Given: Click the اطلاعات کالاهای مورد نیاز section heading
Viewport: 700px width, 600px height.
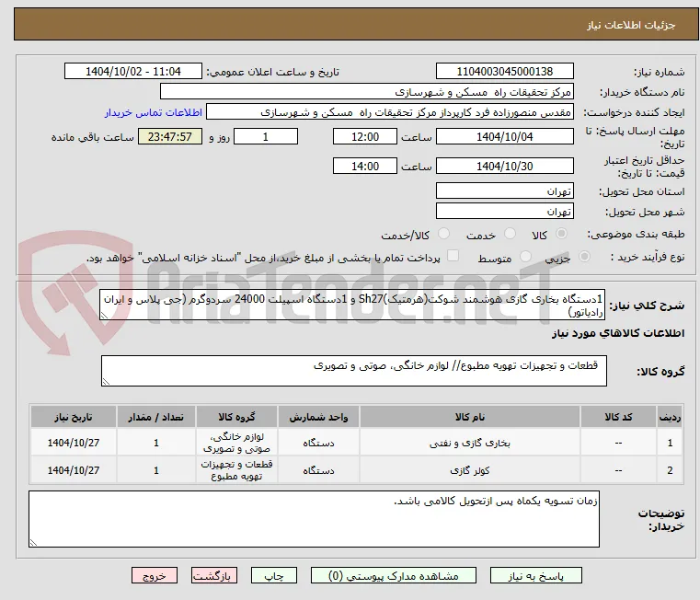Looking at the screenshot, I should (618, 333).
